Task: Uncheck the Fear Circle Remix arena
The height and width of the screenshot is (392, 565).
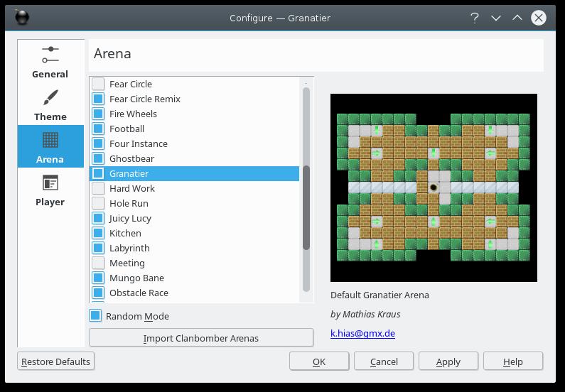Action: pyautogui.click(x=98, y=99)
